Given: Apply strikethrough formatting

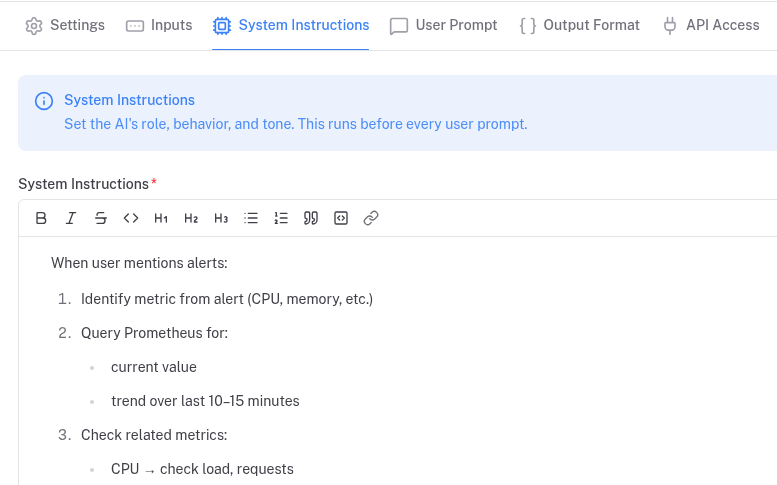Looking at the screenshot, I should (101, 218).
